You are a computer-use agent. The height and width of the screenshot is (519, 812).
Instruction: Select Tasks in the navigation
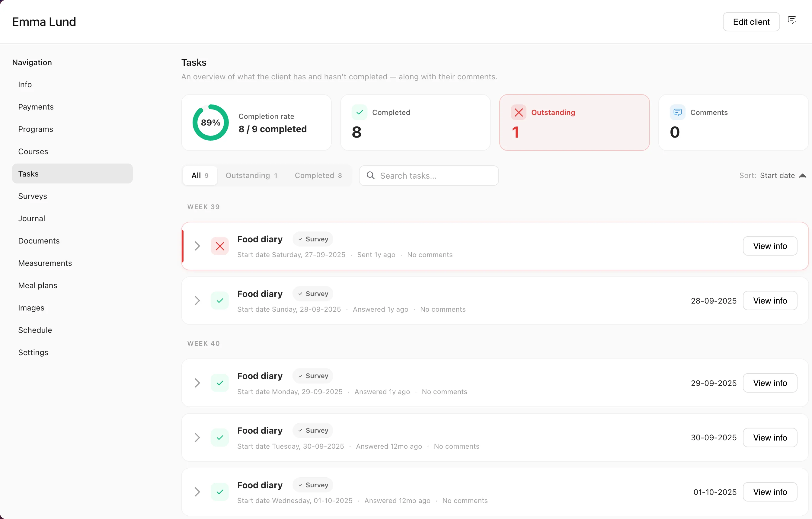click(x=72, y=174)
